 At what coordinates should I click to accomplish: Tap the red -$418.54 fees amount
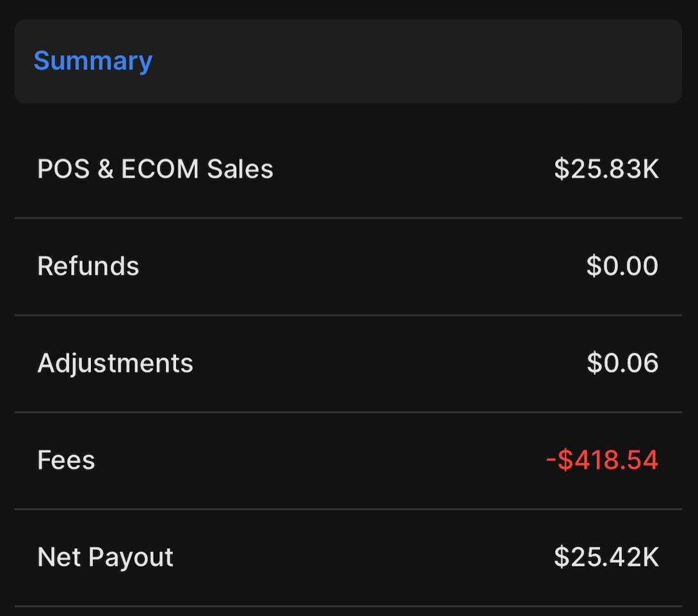tap(603, 460)
